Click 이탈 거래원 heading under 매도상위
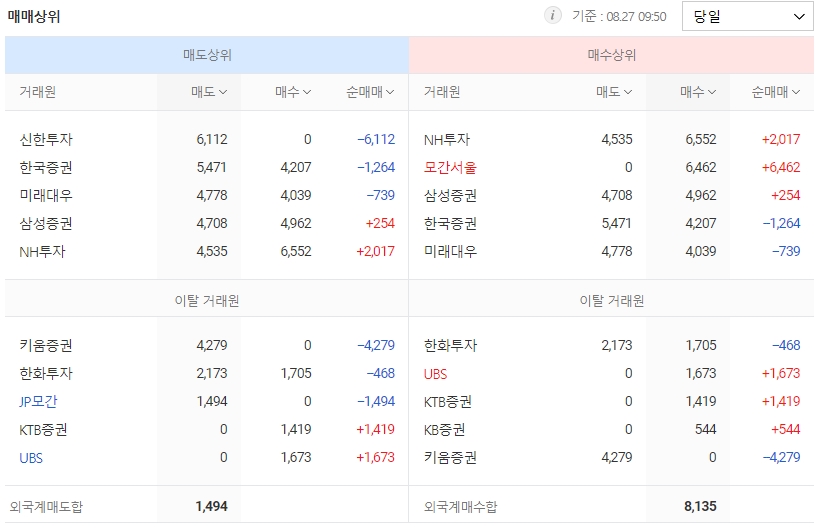 pos(207,301)
